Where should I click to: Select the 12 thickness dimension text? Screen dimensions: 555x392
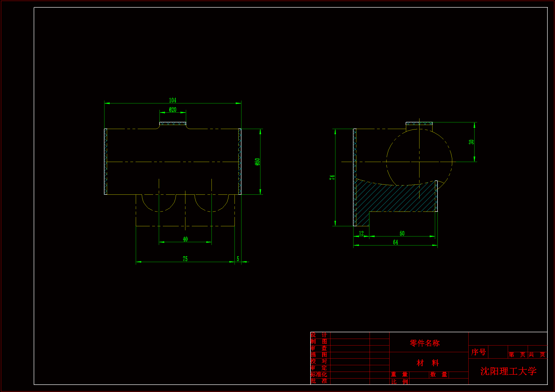(361, 233)
